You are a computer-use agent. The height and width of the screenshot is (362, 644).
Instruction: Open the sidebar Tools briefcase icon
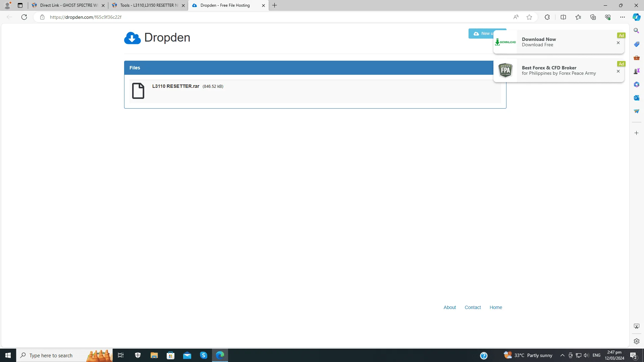pos(636,58)
